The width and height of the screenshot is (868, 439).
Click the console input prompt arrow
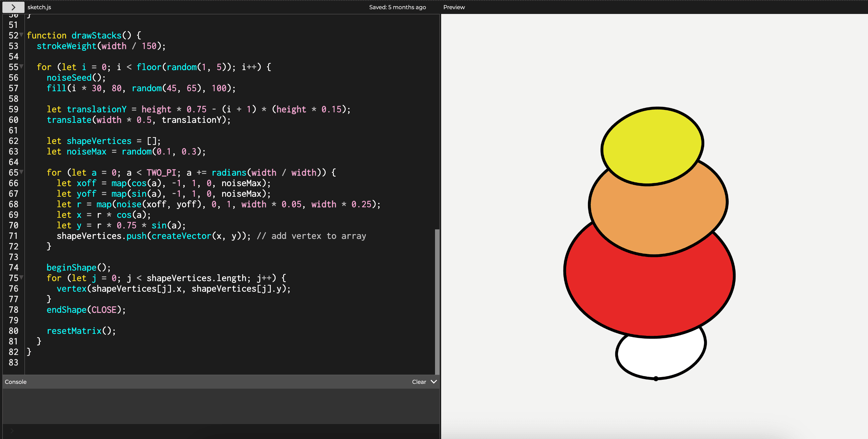pyautogui.click(x=12, y=431)
